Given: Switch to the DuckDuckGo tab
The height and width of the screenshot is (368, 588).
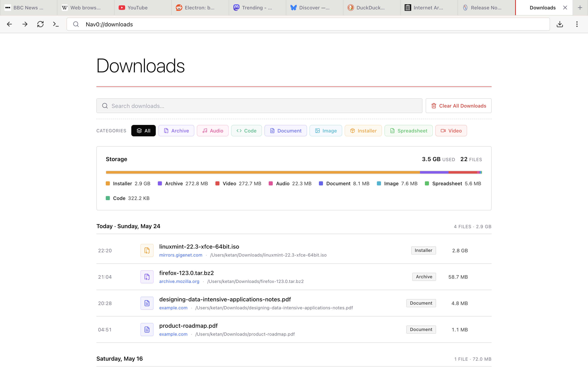Looking at the screenshot, I should (372, 8).
